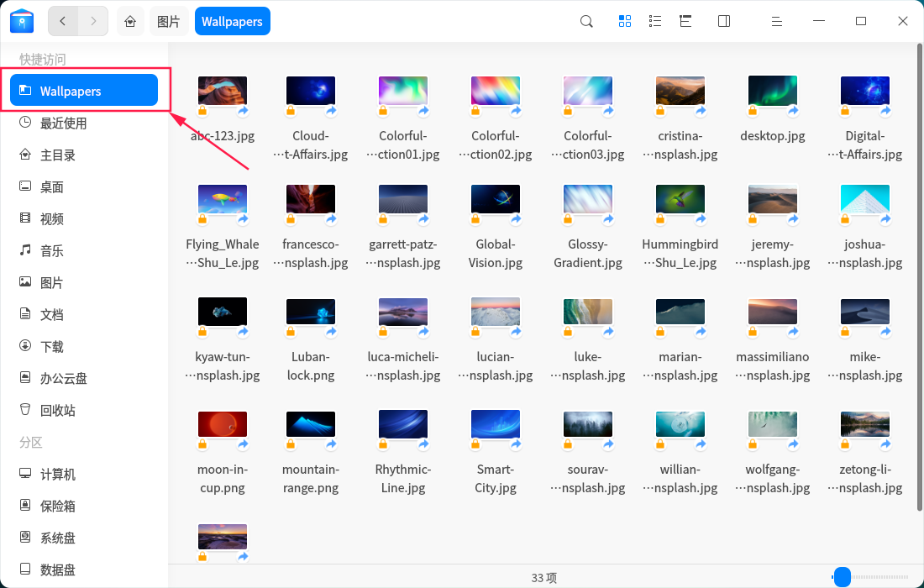Go back to previous folder
The height and width of the screenshot is (588, 924).
pos(63,21)
